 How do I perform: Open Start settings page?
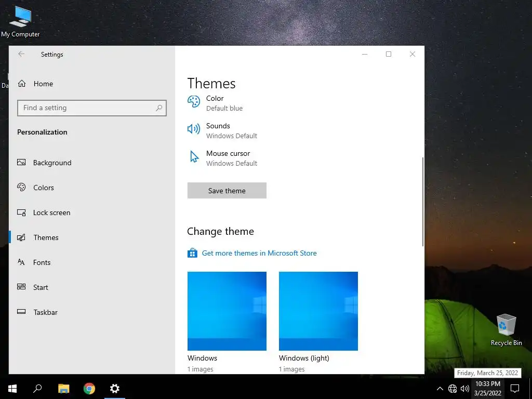pyautogui.click(x=91, y=287)
